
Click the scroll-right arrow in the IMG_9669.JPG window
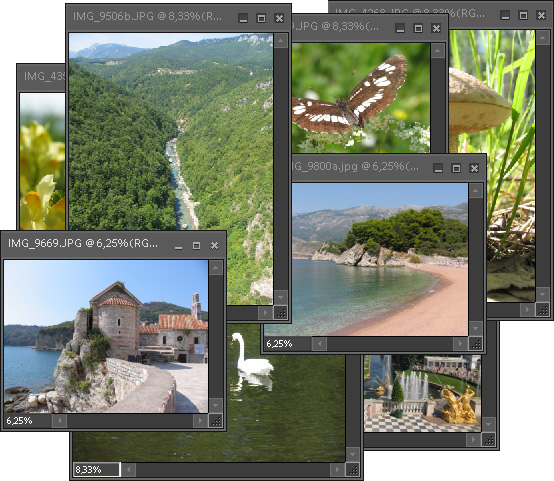point(200,421)
